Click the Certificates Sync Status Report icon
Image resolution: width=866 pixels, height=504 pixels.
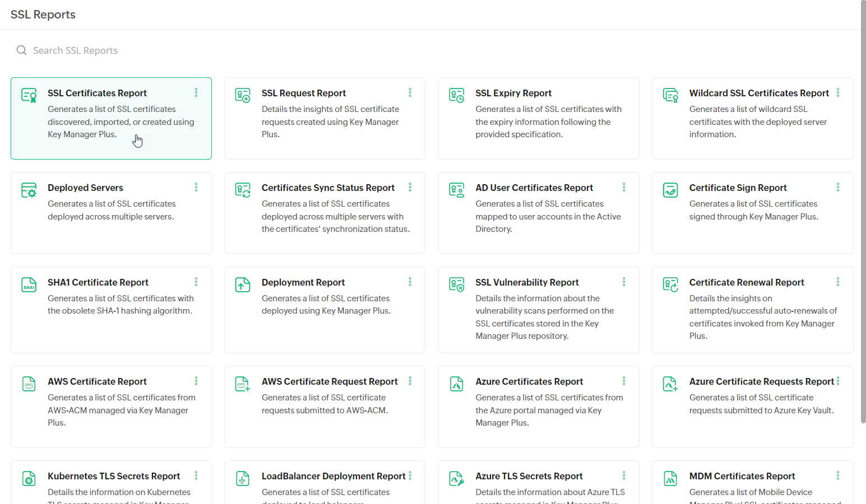pyautogui.click(x=243, y=190)
